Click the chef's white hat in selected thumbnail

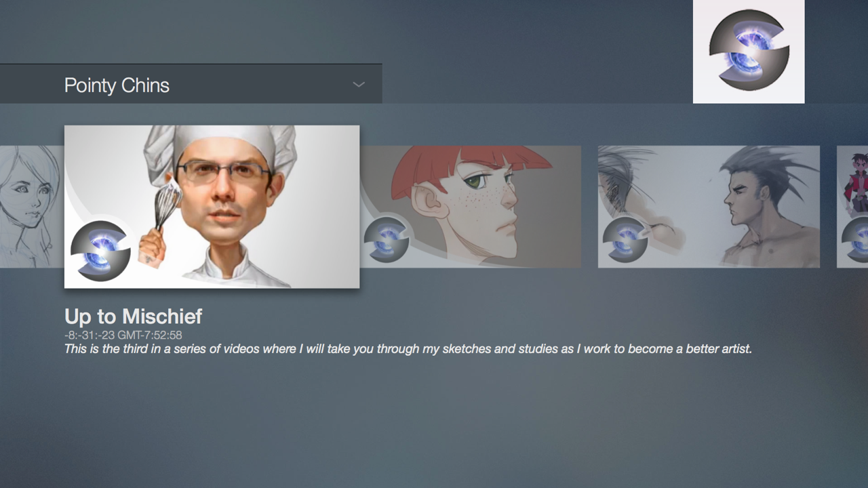pyautogui.click(x=220, y=145)
